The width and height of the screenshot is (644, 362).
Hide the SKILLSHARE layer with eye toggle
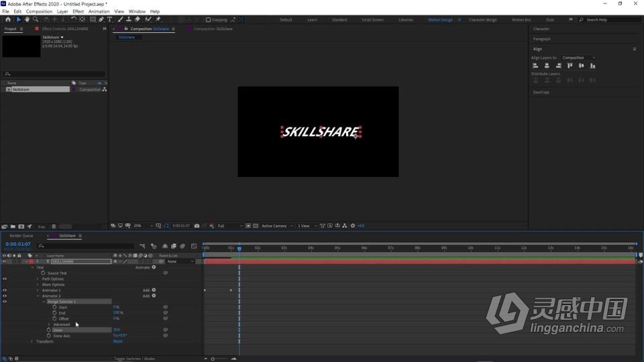5,261
